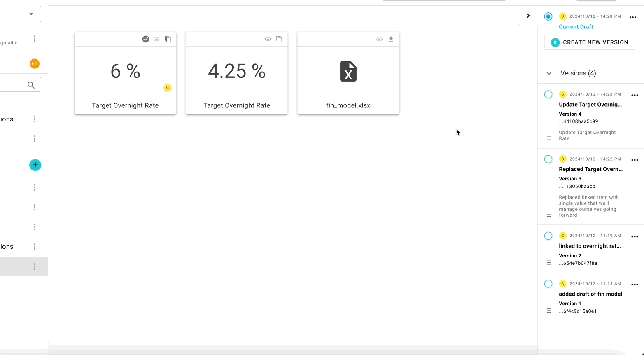Select the Version 3 radio button

[548, 159]
